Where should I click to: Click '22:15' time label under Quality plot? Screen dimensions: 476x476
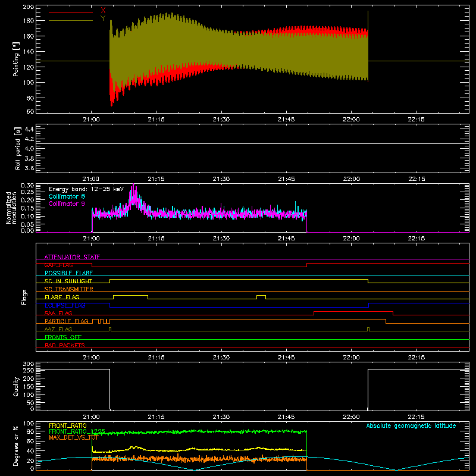tap(416, 417)
